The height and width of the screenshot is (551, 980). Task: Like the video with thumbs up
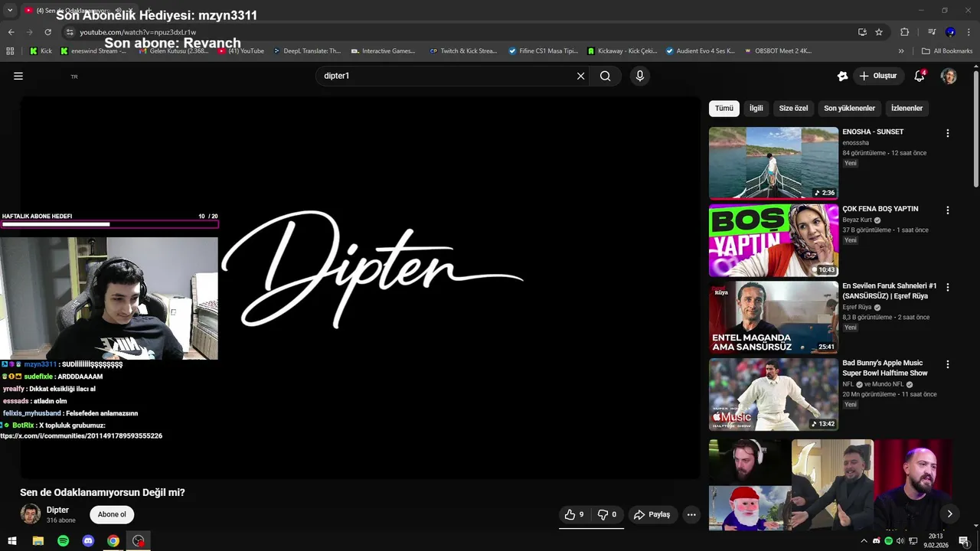(x=574, y=514)
